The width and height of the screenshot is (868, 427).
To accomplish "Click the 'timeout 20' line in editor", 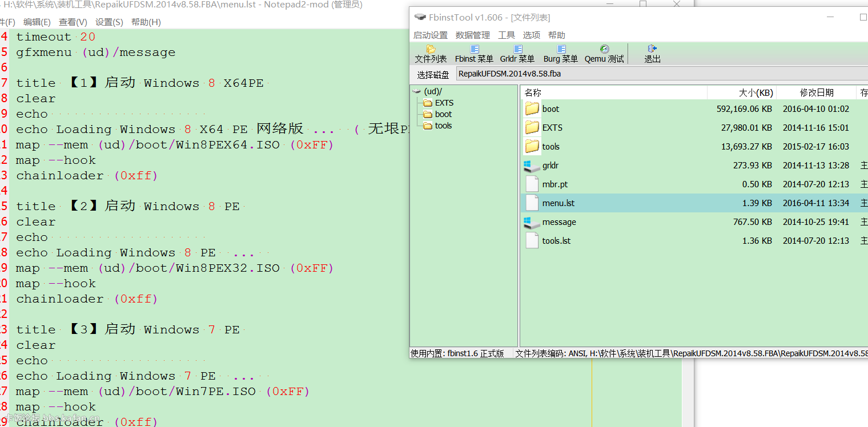I will [56, 37].
